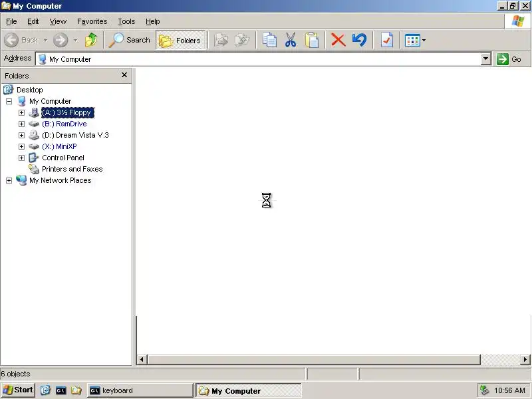
Task: Select Desktop in the folder tree
Action: click(x=29, y=90)
